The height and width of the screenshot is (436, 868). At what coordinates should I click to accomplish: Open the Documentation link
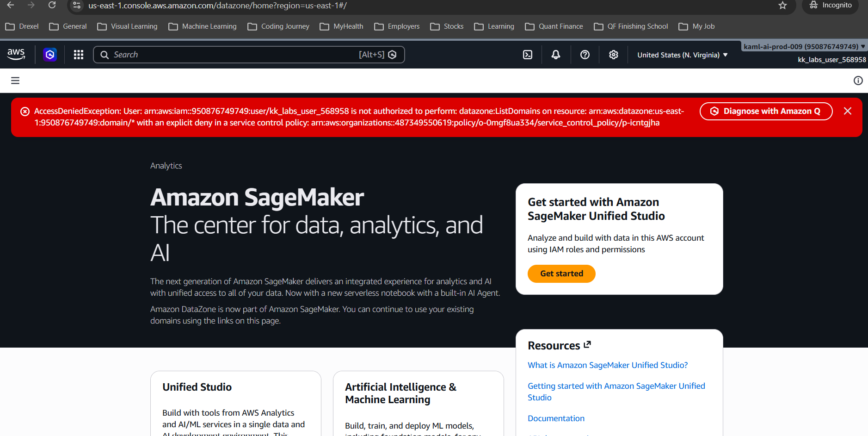[x=556, y=418]
